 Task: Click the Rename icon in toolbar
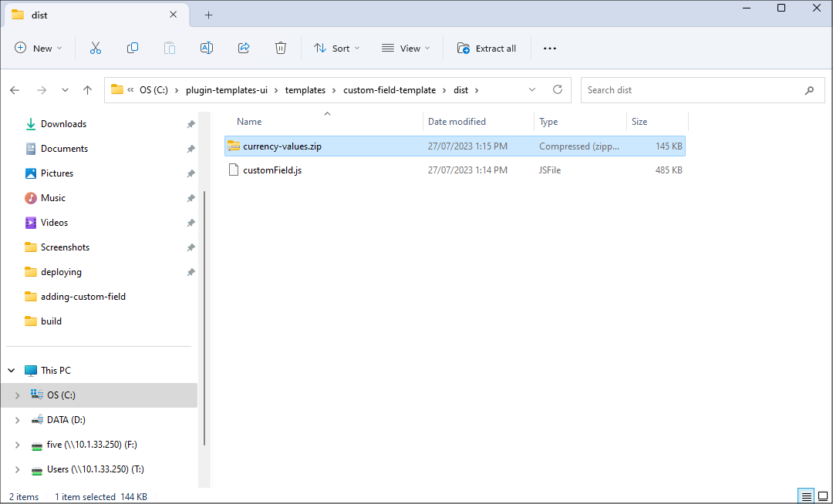click(207, 49)
